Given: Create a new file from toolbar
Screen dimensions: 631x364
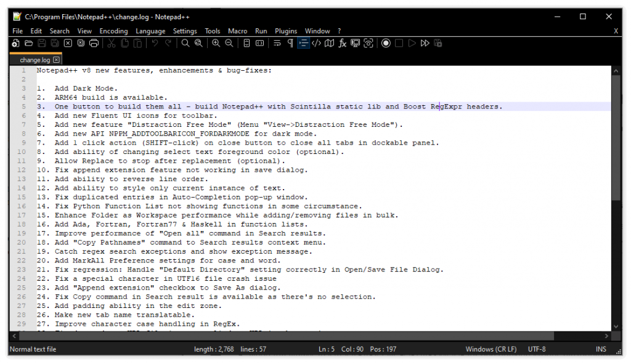Looking at the screenshot, I should pyautogui.click(x=16, y=43).
